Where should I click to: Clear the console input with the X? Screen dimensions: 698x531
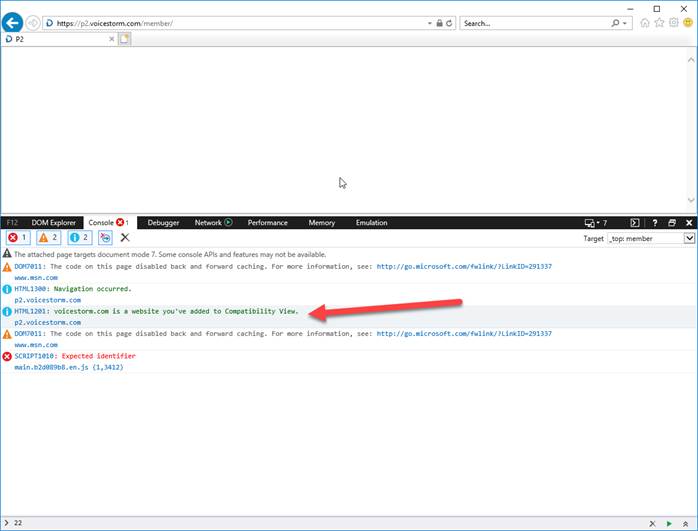tap(652, 523)
